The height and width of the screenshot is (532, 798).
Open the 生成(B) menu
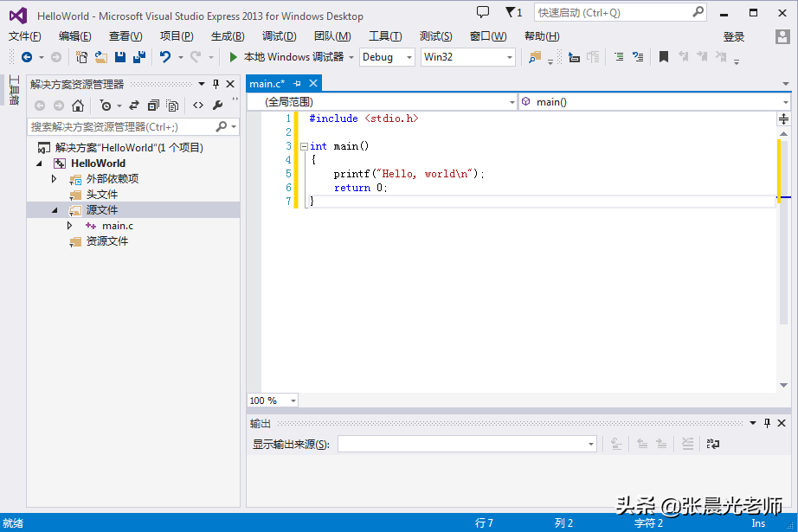(228, 36)
